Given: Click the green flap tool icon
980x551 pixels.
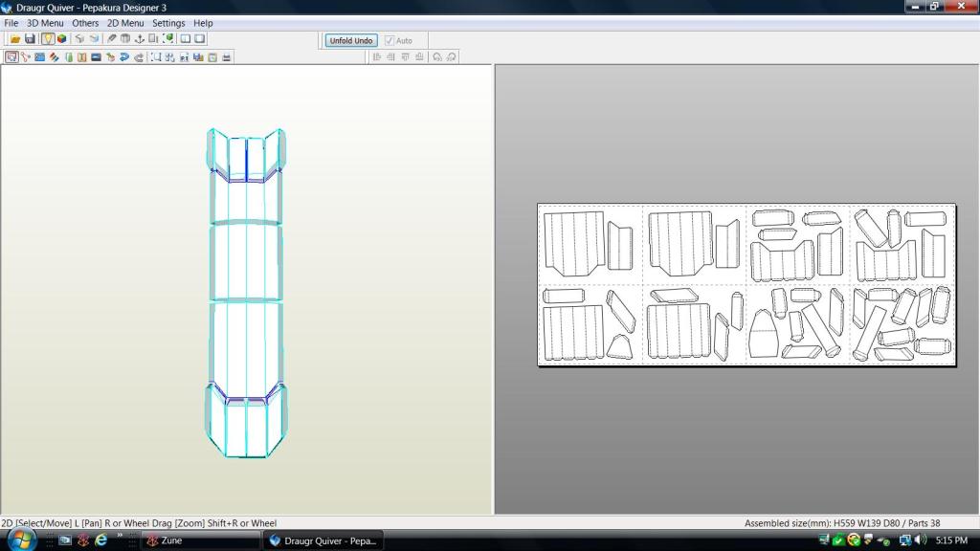Looking at the screenshot, I should coord(69,56).
